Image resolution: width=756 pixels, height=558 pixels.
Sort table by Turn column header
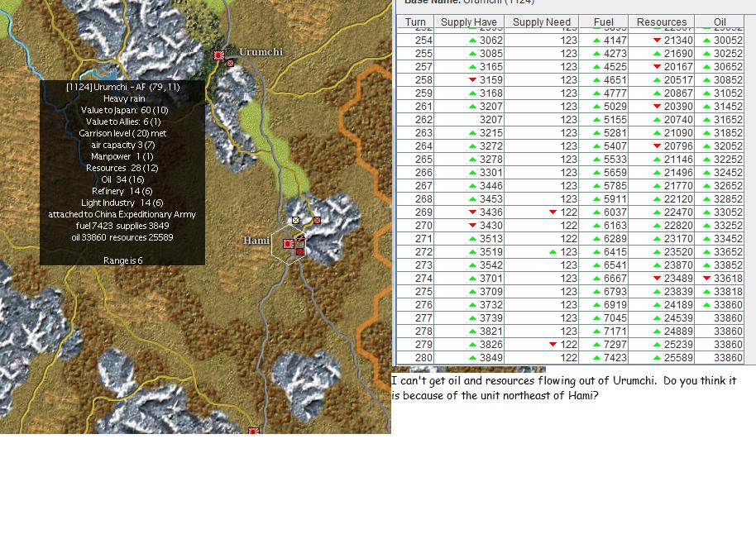[415, 22]
